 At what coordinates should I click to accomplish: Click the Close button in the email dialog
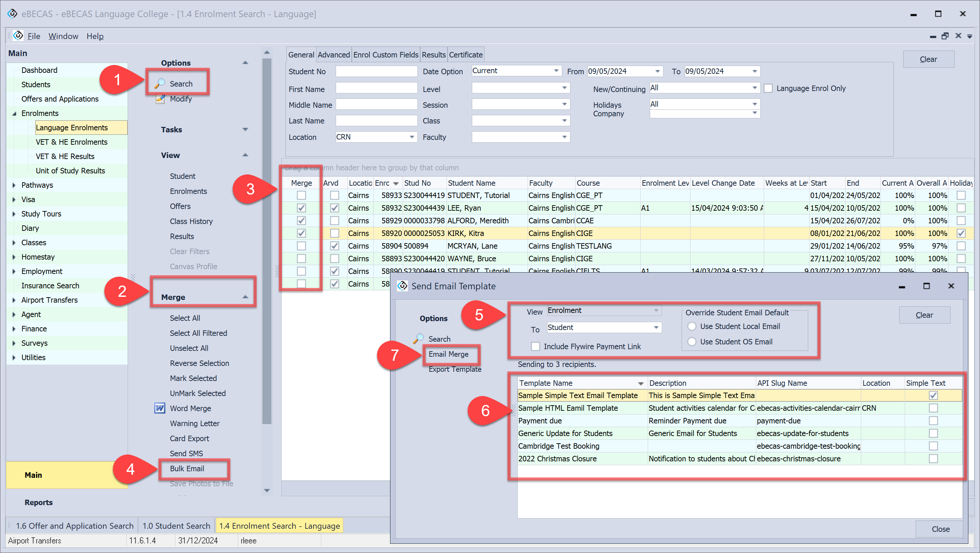(940, 529)
